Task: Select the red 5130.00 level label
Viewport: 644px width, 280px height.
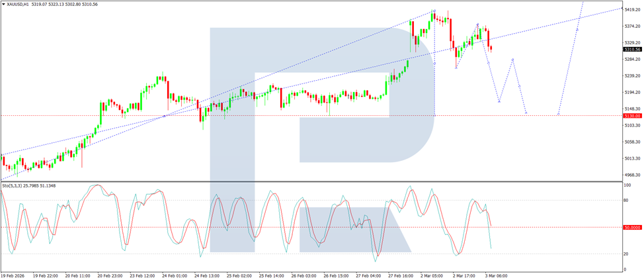Action: pos(632,116)
